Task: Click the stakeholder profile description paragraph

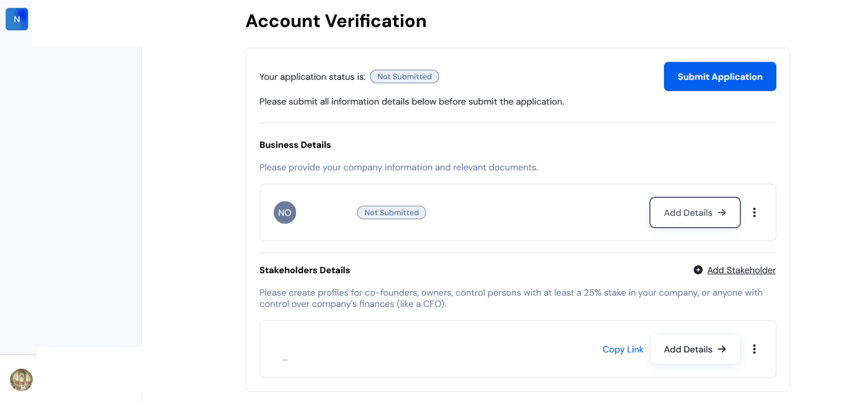Action: coord(511,298)
